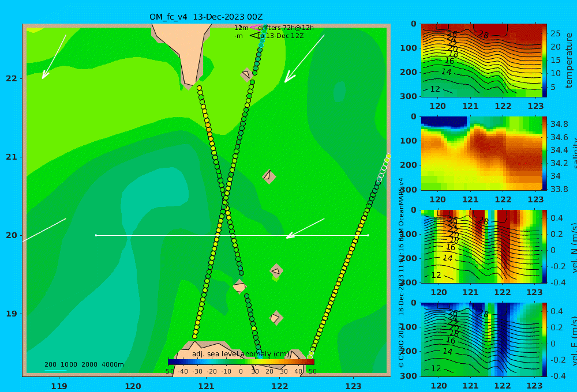Click the yellow drifter marker south of Taiwan's tip
Screen dimensions: 577x392
[199, 88]
